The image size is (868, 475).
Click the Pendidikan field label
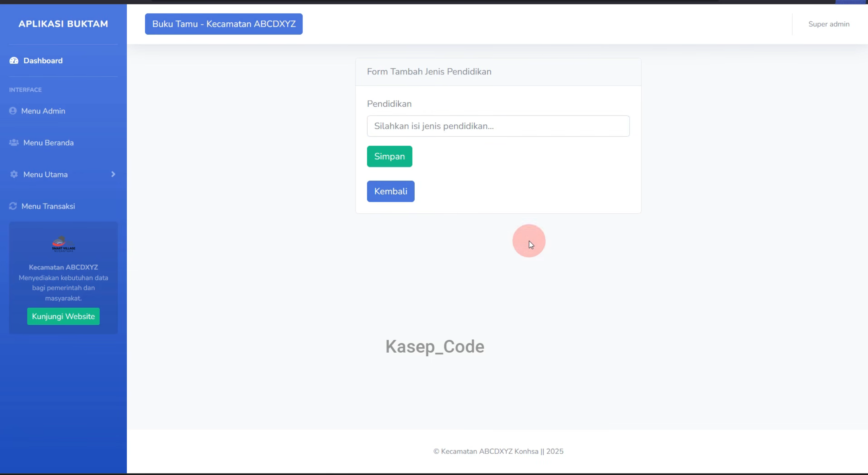(389, 104)
